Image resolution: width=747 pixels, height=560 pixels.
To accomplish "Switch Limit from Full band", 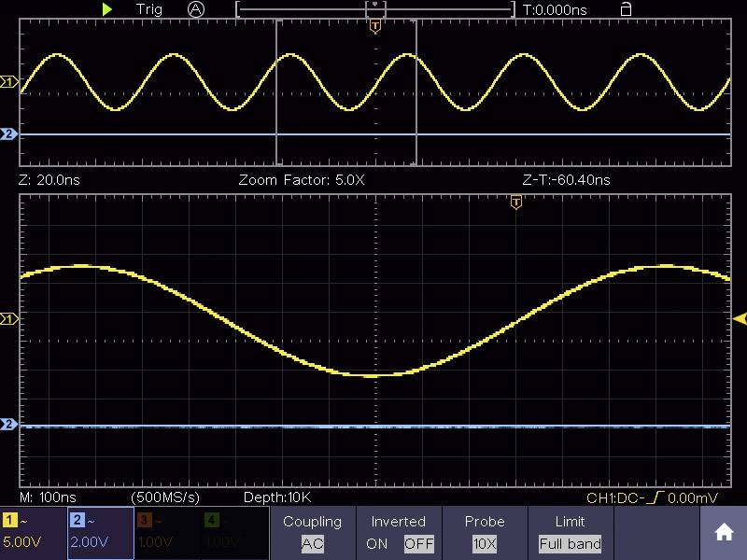I will 571,544.
